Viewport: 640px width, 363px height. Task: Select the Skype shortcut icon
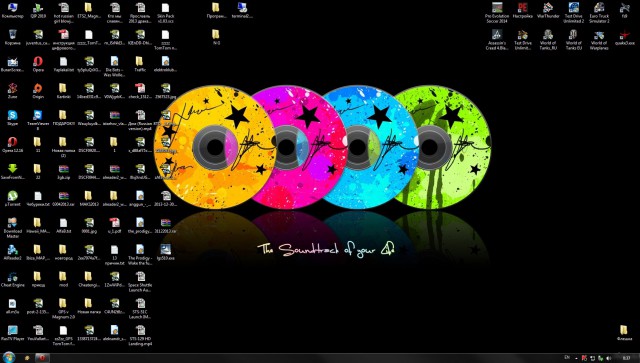click(12, 118)
